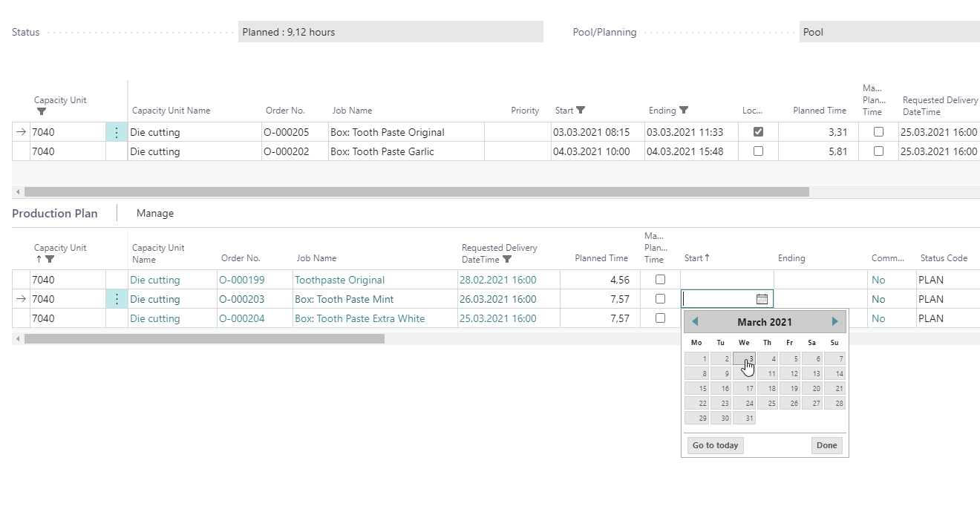Click the Ending column filter icon in top grid
Viewport: 980px width, 512px height.
click(684, 110)
